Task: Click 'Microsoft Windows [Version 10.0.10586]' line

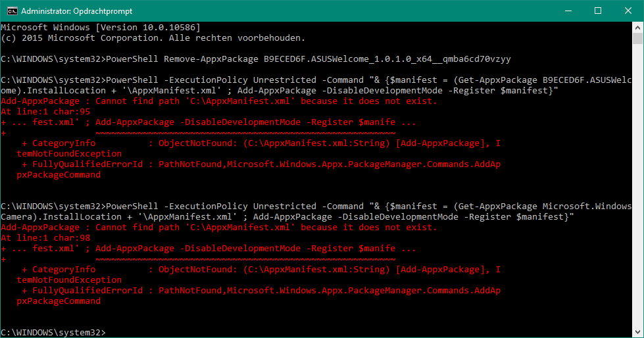Action: tap(101, 28)
